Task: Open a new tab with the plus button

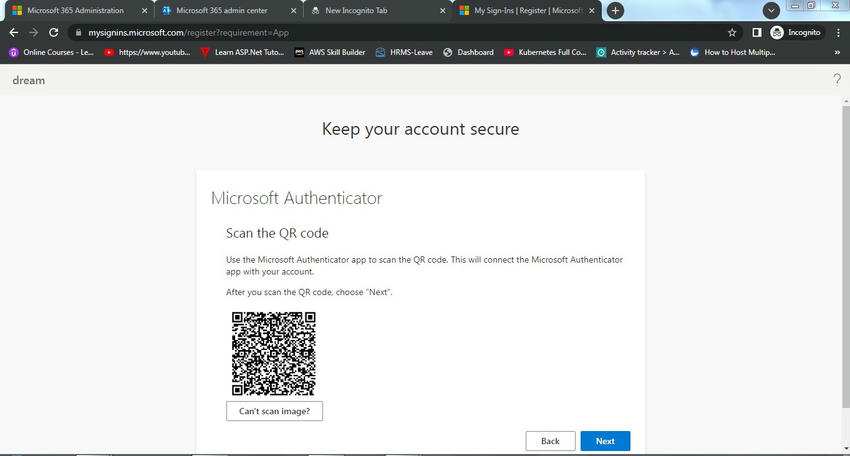Action: click(615, 10)
